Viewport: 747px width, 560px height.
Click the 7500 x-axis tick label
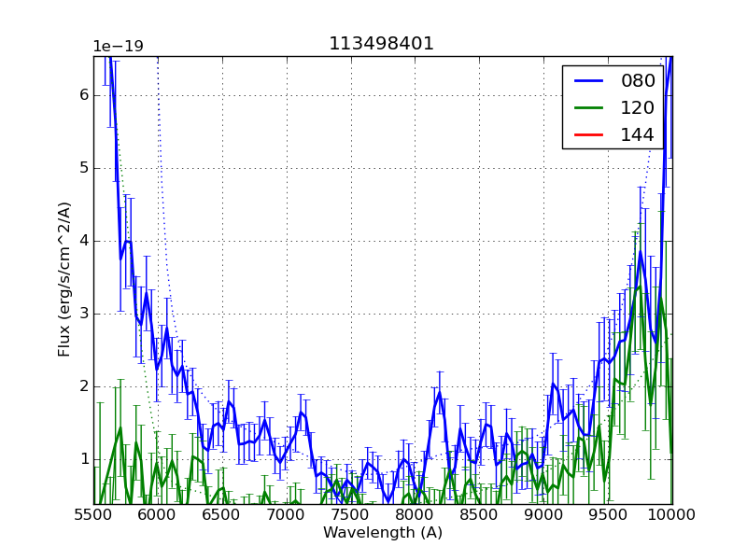351,515
